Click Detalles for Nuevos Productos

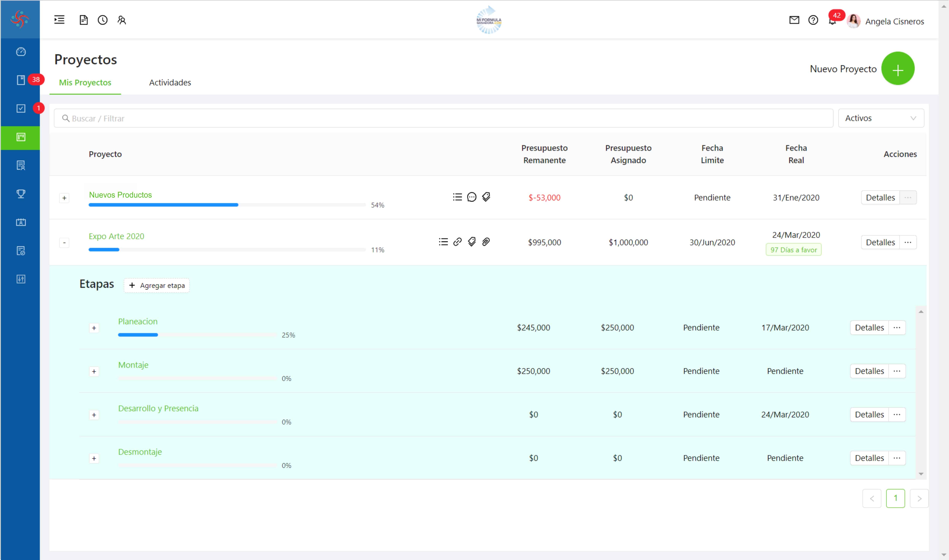click(880, 197)
